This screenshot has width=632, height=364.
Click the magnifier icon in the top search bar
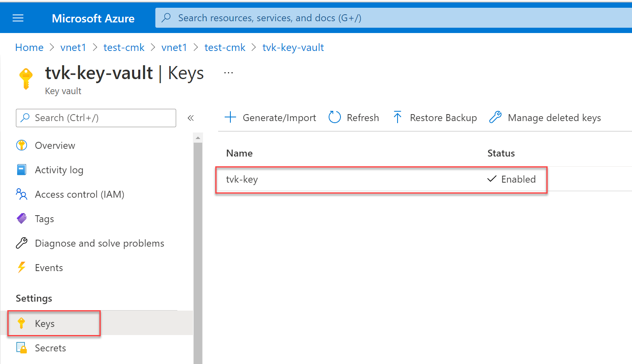pos(166,18)
